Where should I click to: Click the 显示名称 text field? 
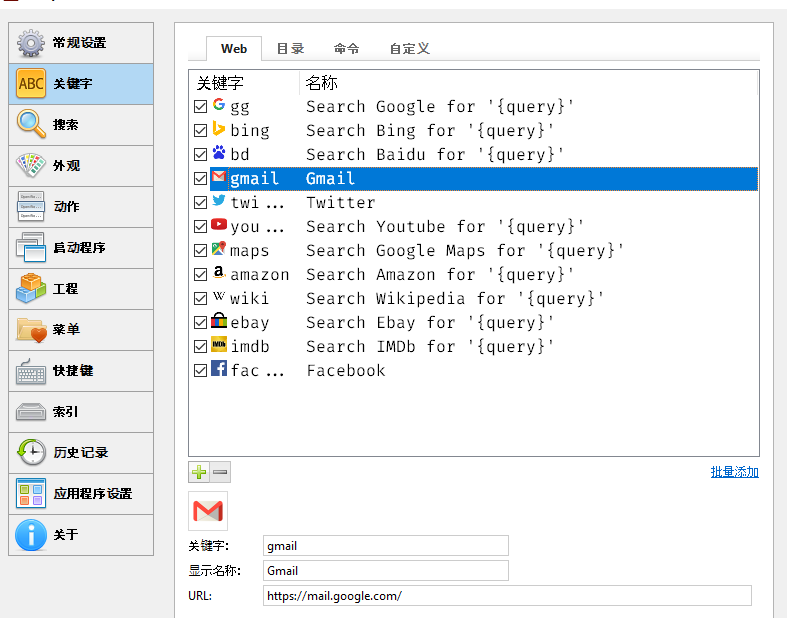pyautogui.click(x=386, y=571)
